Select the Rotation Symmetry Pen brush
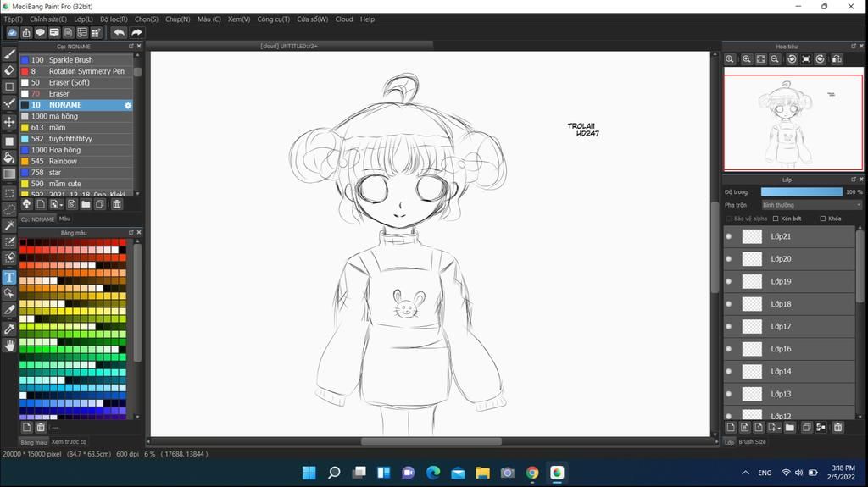 tap(75, 71)
